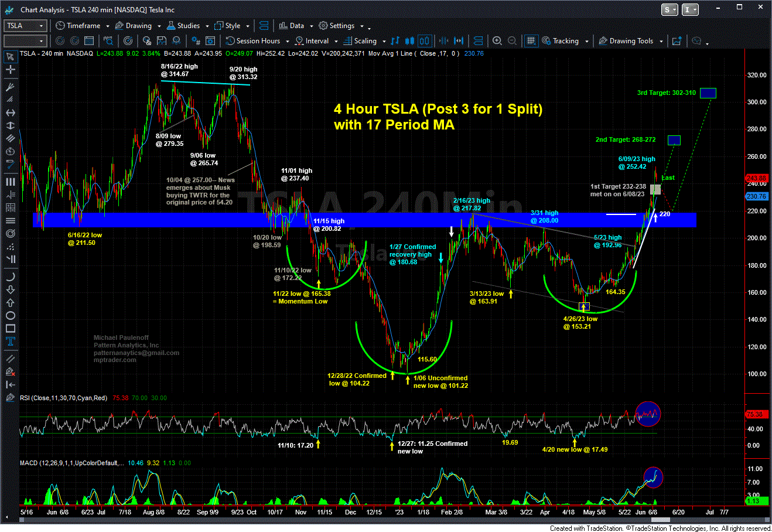Zoom in on the chart
This screenshot has height=532, width=772.
tap(497, 41)
